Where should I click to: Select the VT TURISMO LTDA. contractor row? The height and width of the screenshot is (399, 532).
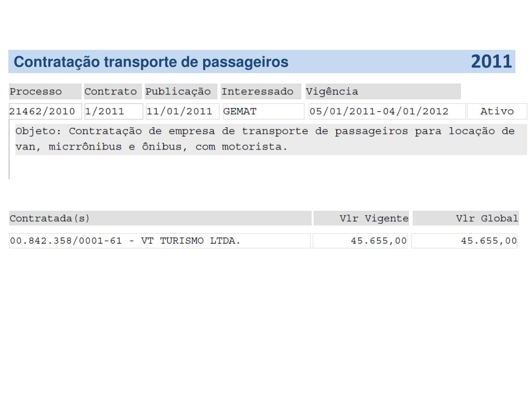pos(159,241)
